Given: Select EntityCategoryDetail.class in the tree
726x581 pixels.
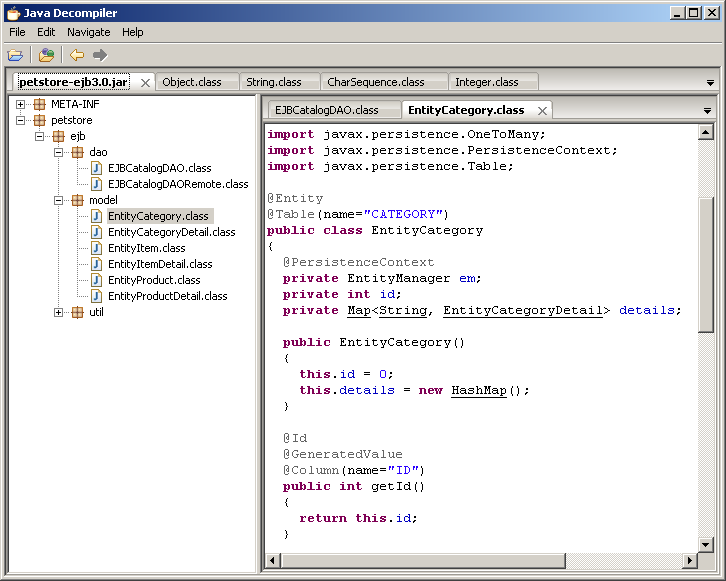Looking at the screenshot, I should 171,232.
